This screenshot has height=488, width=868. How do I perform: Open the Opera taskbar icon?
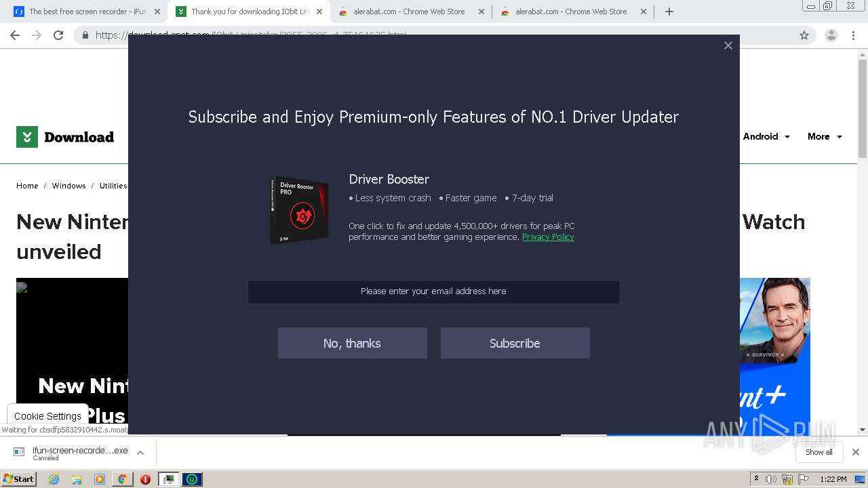click(145, 479)
